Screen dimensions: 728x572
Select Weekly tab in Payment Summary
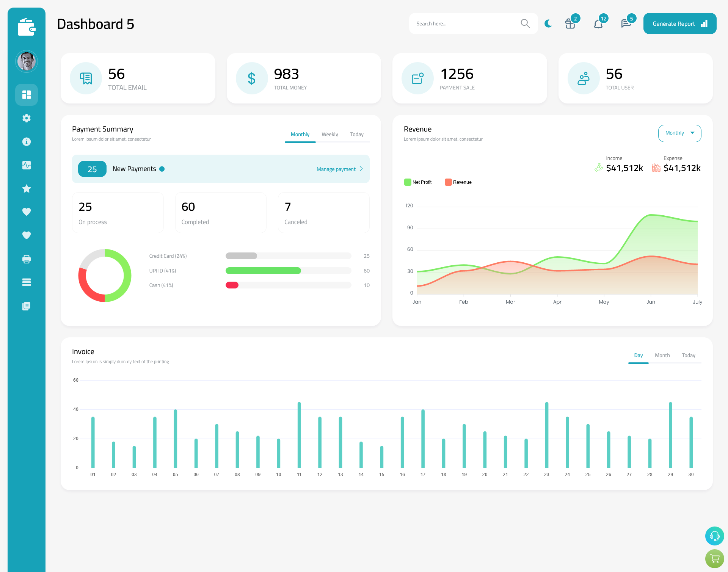click(330, 134)
